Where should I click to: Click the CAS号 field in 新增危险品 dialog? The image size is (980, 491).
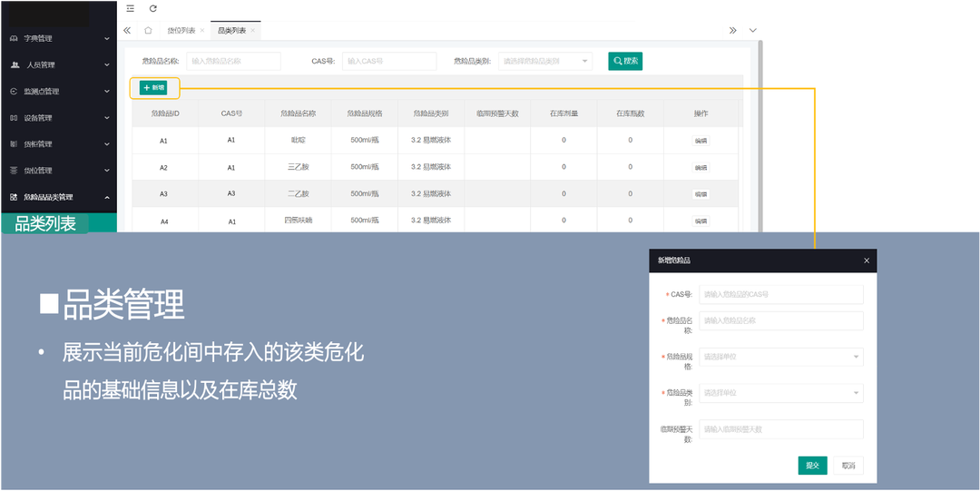[x=781, y=294]
